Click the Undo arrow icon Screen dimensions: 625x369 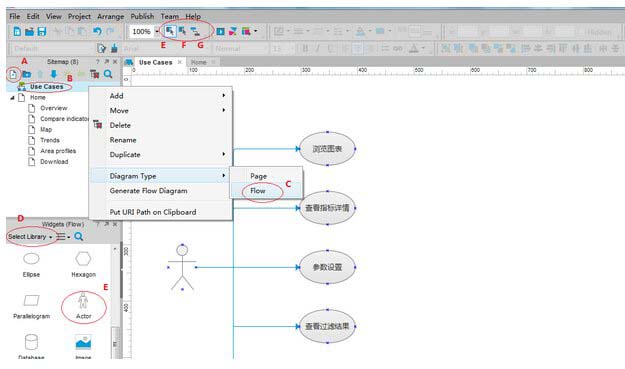click(x=97, y=31)
